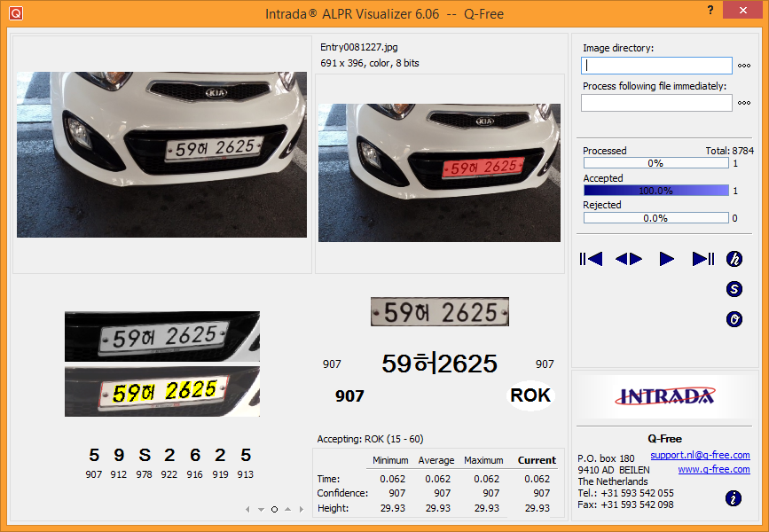The image size is (769, 532).
Task: Click the Intrada logo banner
Action: [665, 396]
